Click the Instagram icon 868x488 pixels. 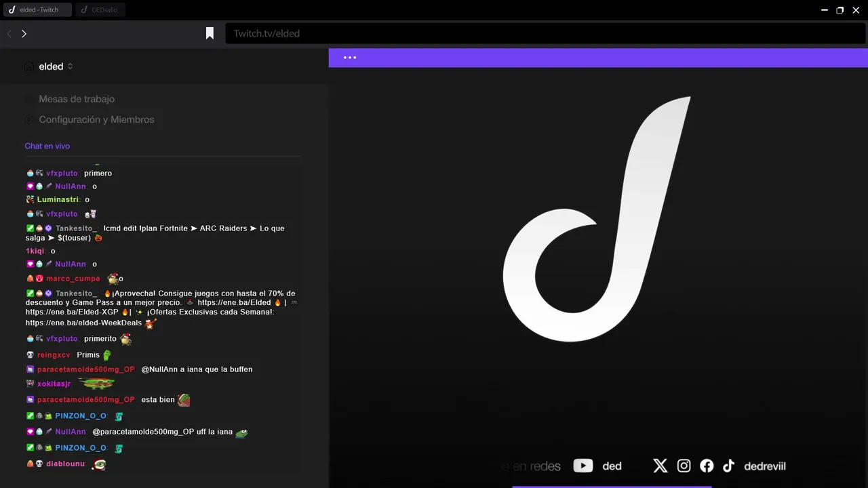click(x=684, y=466)
